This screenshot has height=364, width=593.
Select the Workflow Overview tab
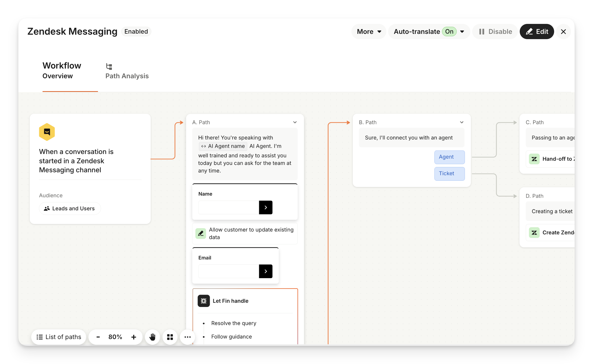coord(62,70)
